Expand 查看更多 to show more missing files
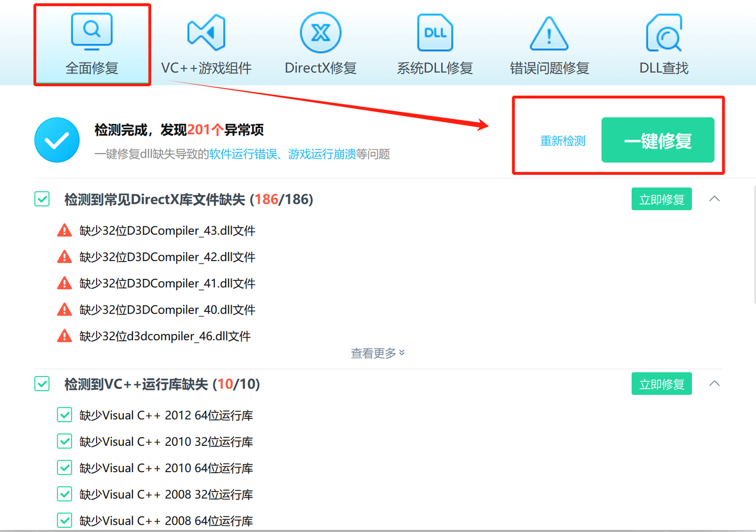 (x=377, y=352)
